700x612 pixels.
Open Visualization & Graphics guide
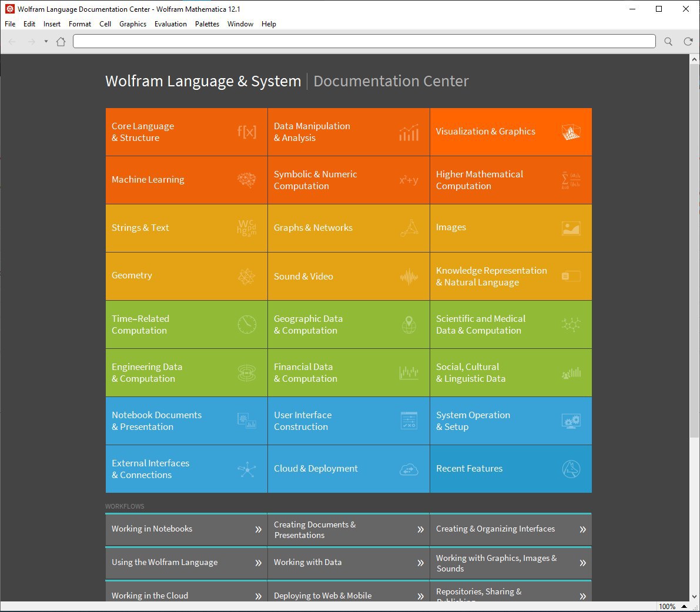coord(511,132)
